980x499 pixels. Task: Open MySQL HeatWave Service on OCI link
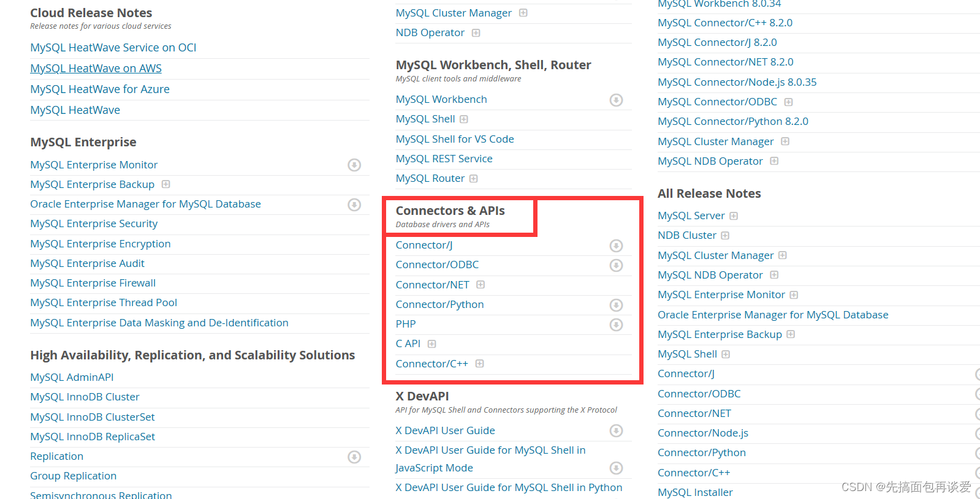pyautogui.click(x=113, y=48)
